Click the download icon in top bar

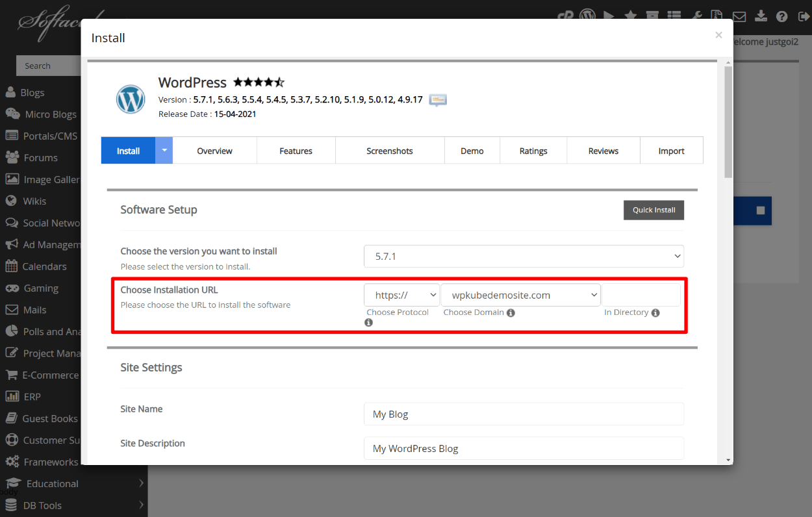[761, 16]
